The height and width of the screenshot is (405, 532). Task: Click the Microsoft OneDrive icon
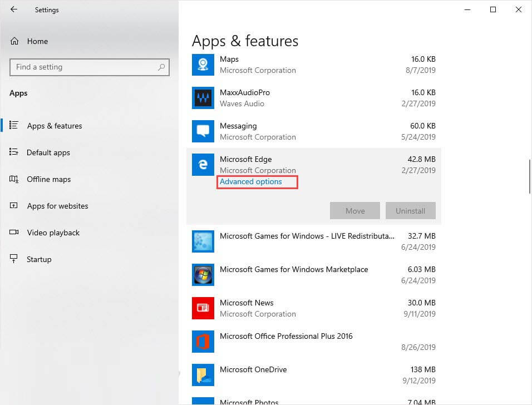pos(203,375)
